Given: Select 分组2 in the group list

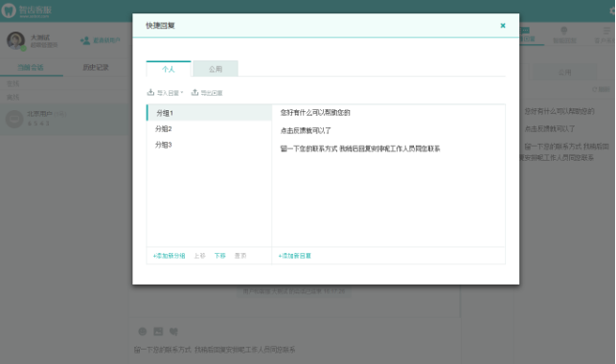Looking at the screenshot, I should [209, 128].
